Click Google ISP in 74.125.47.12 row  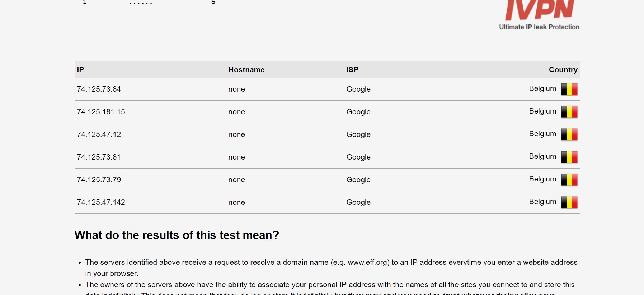tap(358, 134)
